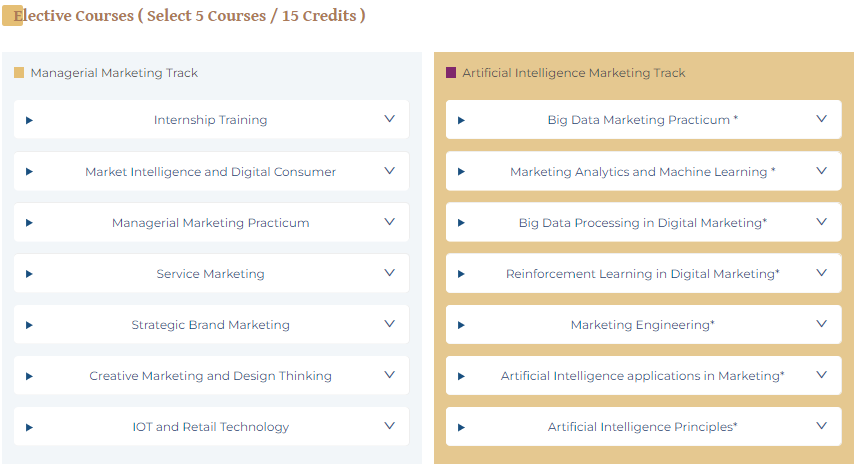Image resolution: width=858 pixels, height=466 pixels.
Task: Click the Elective Courses section heading
Action: point(189,15)
